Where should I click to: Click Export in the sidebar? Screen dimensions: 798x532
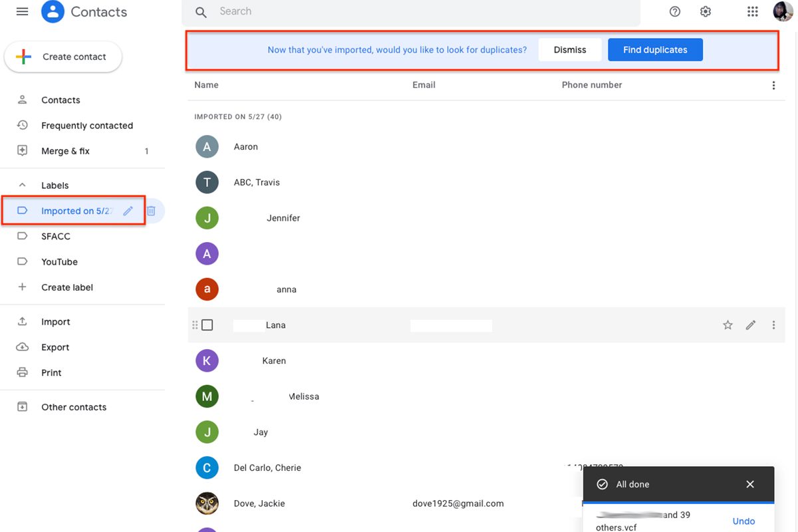click(x=55, y=347)
